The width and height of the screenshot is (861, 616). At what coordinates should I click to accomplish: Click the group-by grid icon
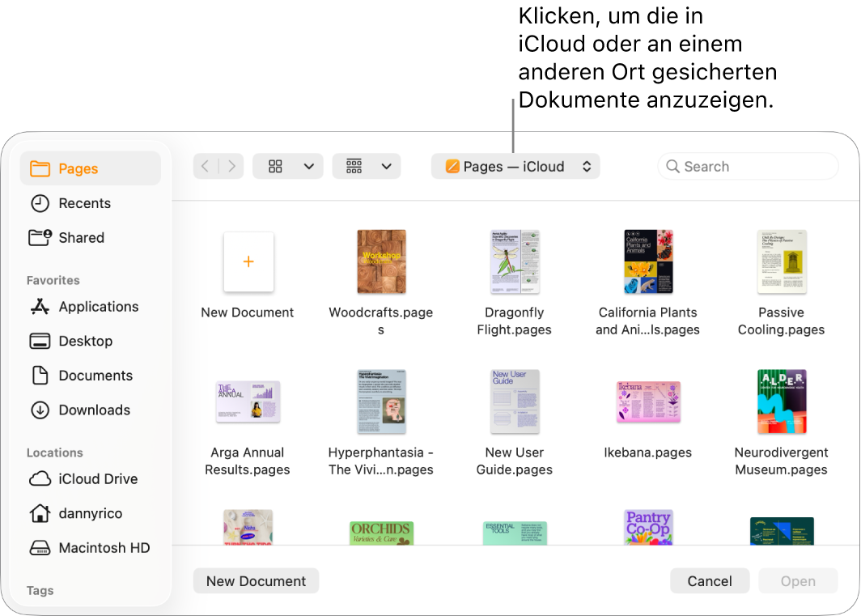pos(354,167)
